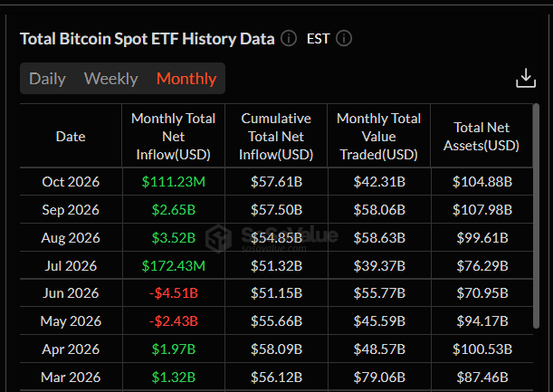Image resolution: width=553 pixels, height=392 pixels.
Task: Click the $42.31B value traded cell
Action: pyautogui.click(x=379, y=182)
